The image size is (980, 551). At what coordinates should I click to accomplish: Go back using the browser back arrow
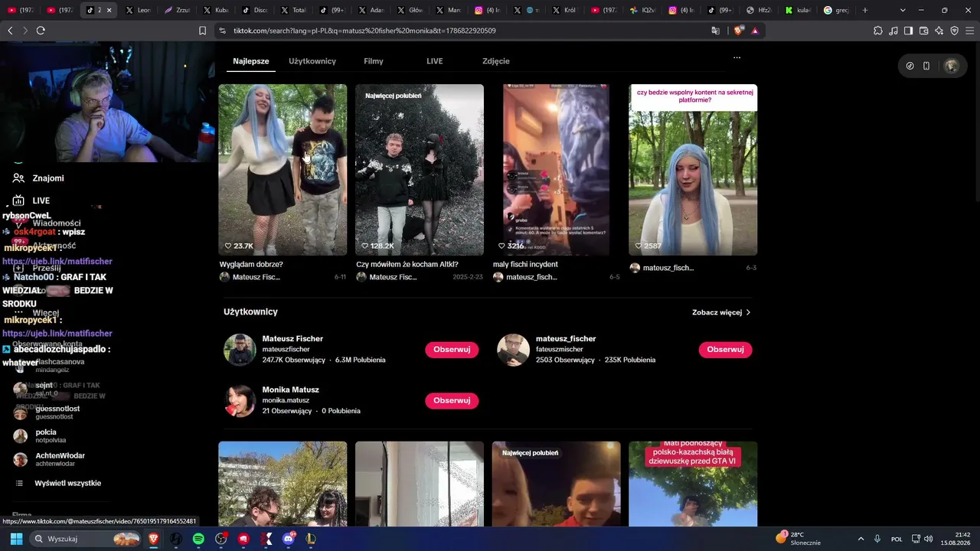point(10,31)
